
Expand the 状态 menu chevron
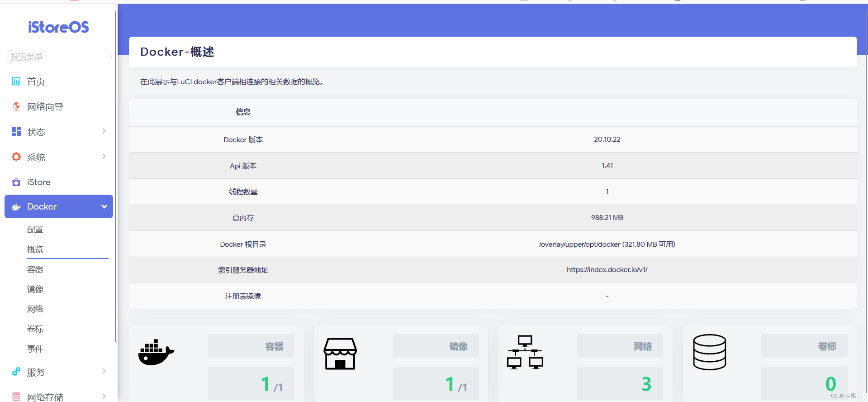(x=104, y=131)
